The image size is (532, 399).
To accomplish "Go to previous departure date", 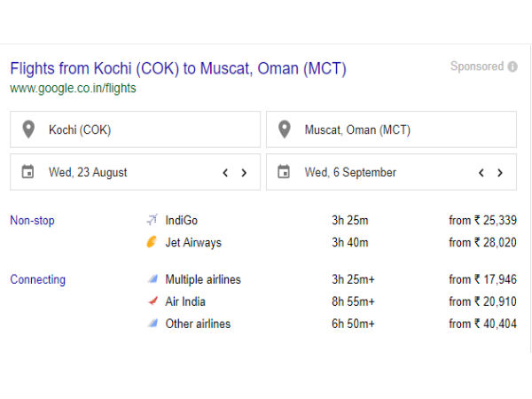I will (225, 173).
